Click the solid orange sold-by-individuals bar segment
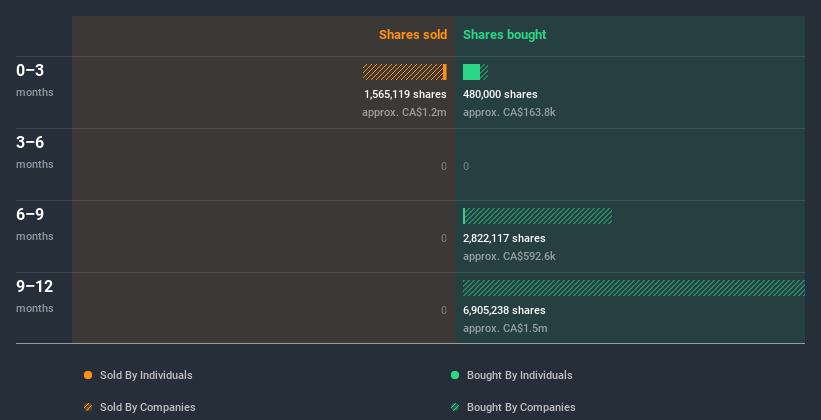 tap(445, 72)
